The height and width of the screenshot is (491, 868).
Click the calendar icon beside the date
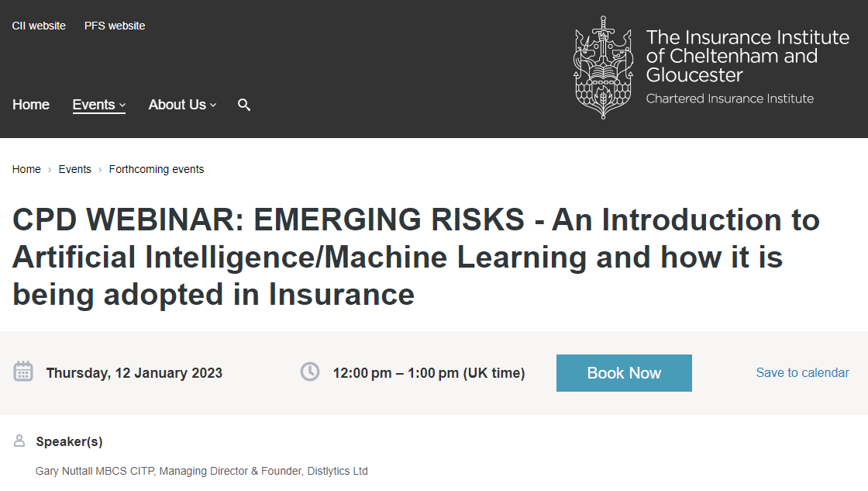click(x=23, y=372)
